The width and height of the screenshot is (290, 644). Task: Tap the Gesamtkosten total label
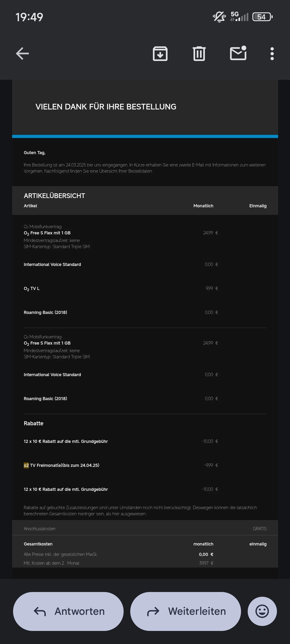tap(38, 544)
